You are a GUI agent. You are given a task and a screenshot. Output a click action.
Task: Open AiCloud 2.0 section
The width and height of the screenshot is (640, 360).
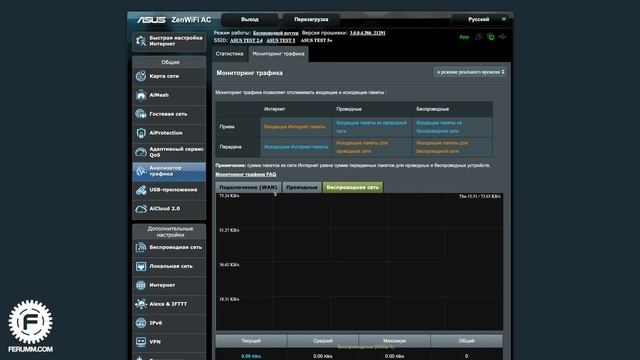169,209
